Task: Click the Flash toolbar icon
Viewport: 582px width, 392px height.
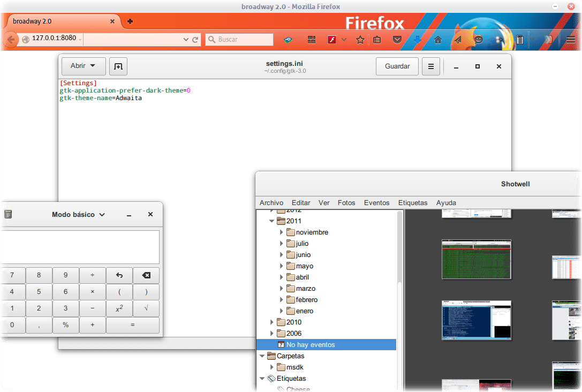Action: [x=331, y=40]
